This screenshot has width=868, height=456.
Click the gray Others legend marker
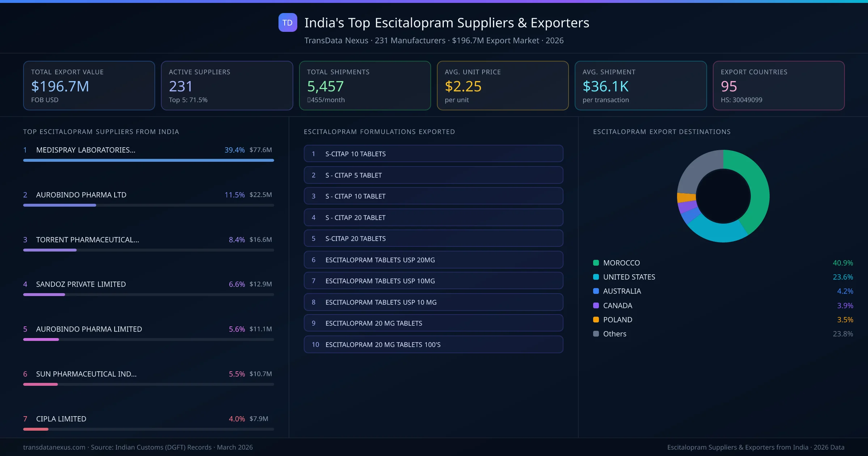point(596,334)
